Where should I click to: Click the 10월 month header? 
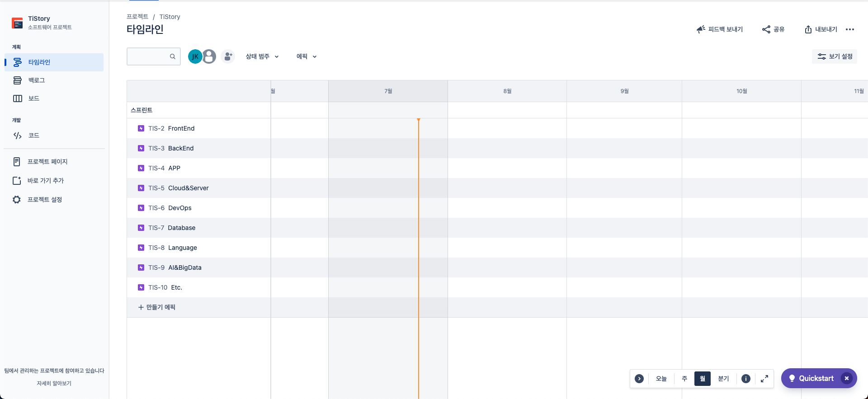pyautogui.click(x=741, y=91)
